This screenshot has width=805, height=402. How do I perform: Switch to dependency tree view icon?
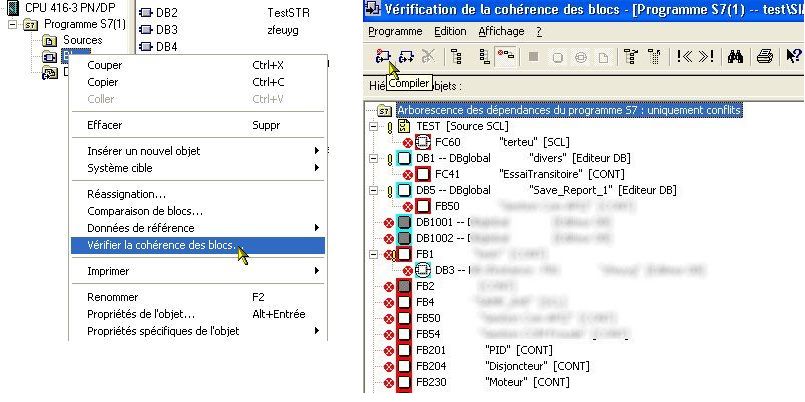pos(456,56)
